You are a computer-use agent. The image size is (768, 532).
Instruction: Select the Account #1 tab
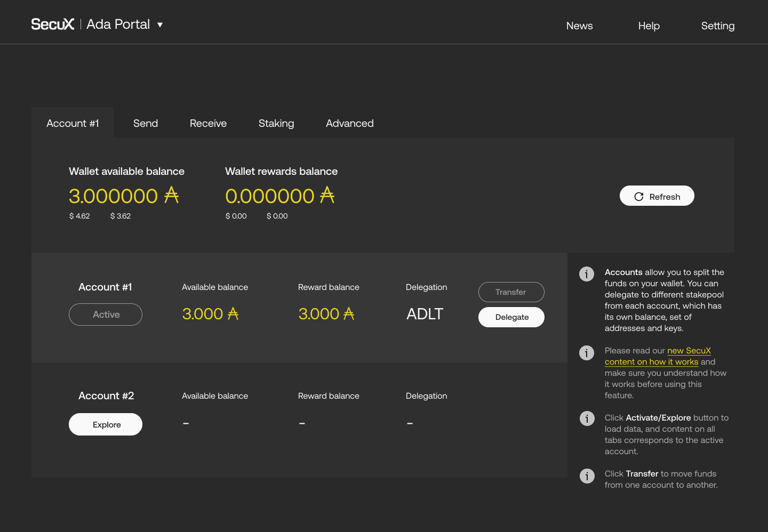(73, 123)
